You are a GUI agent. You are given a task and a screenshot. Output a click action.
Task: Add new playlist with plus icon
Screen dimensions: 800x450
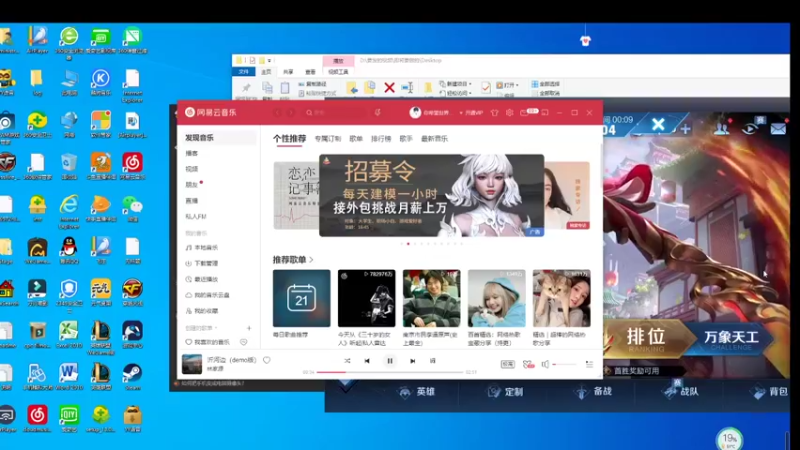point(249,328)
